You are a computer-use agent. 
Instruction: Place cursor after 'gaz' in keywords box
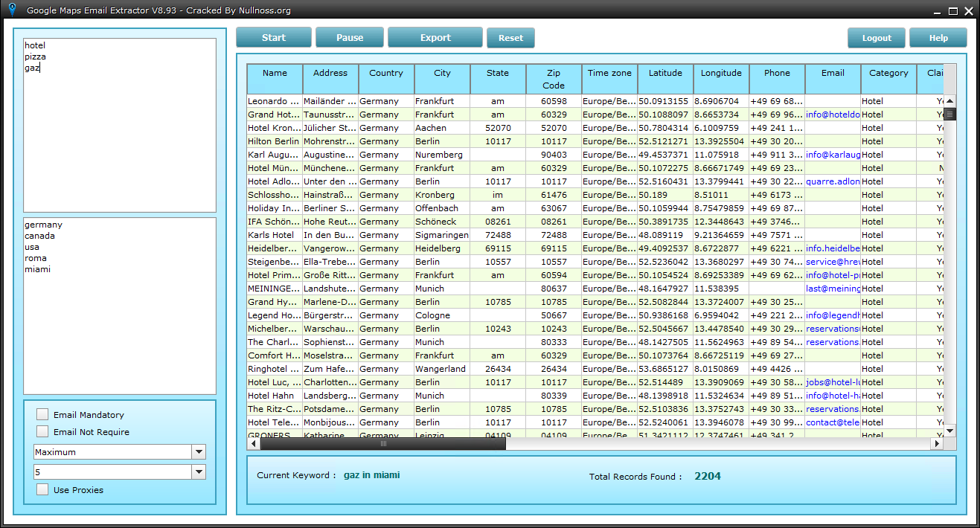tap(40, 68)
